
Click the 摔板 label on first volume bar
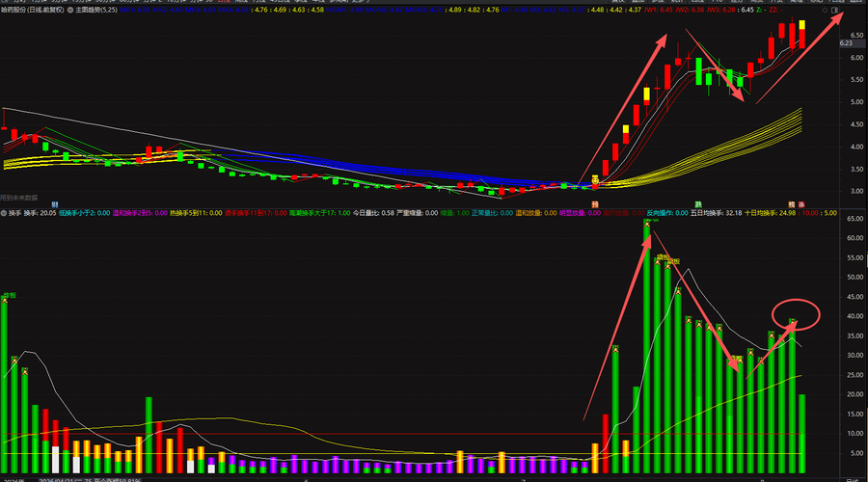pyautogui.click(x=10, y=296)
